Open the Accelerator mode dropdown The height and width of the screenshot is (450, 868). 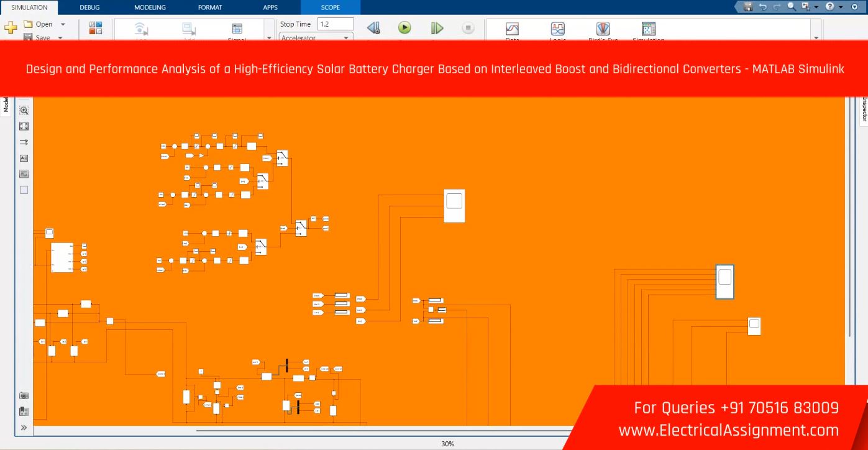[x=346, y=38]
